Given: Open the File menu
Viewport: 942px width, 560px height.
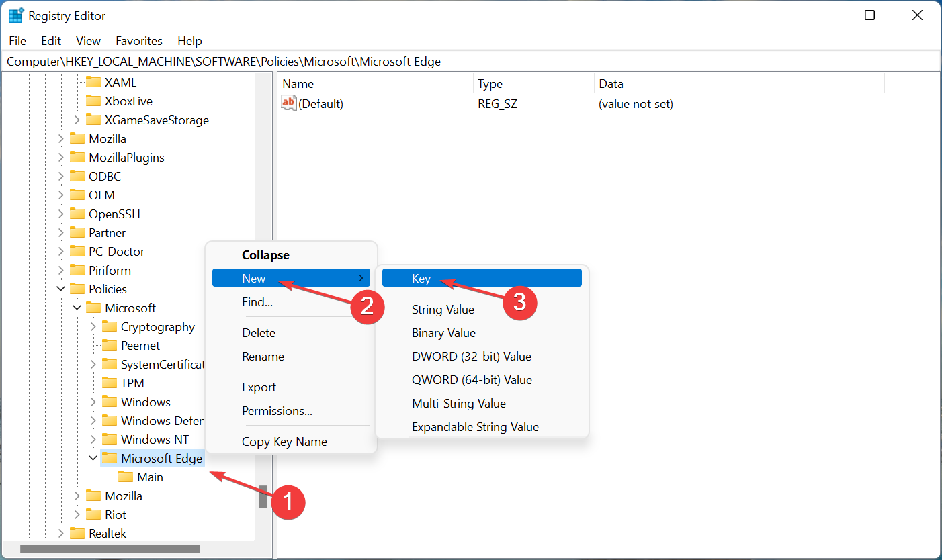Looking at the screenshot, I should 17,41.
